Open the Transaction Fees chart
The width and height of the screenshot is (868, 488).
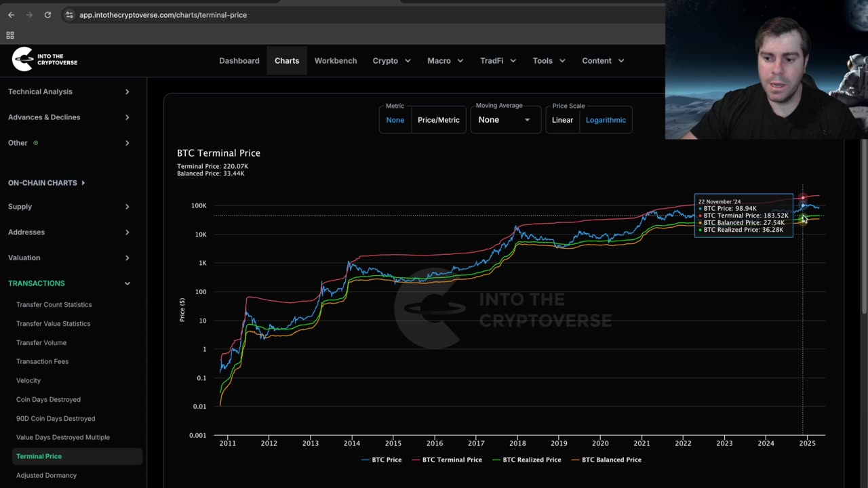42,362
